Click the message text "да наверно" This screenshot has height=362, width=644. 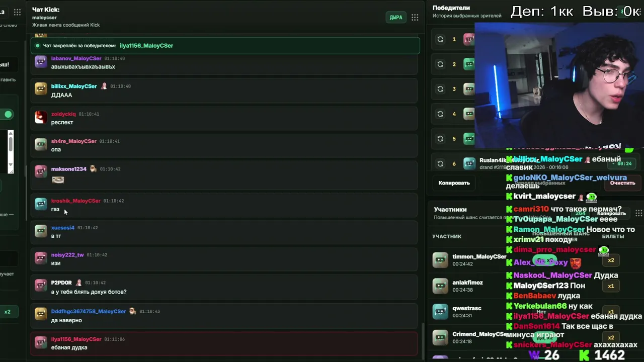(x=66, y=320)
